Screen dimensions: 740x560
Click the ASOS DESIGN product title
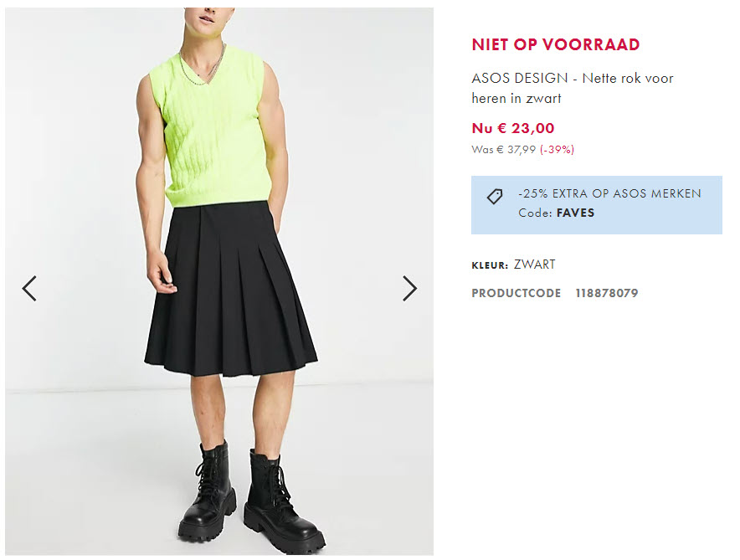click(x=572, y=88)
